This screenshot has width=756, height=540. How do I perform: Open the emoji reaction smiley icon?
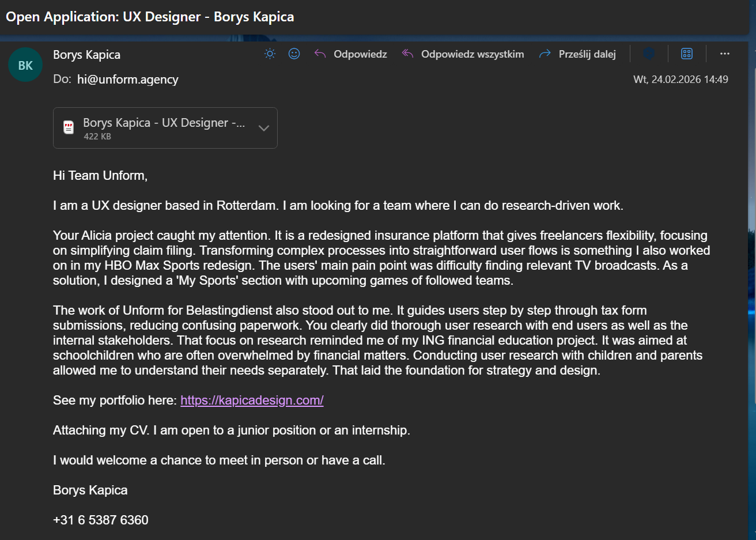[294, 54]
